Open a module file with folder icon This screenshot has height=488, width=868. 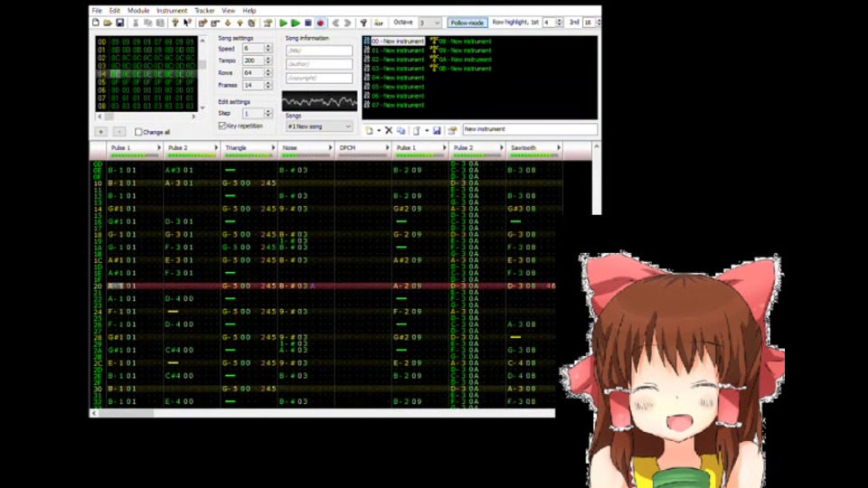(108, 23)
